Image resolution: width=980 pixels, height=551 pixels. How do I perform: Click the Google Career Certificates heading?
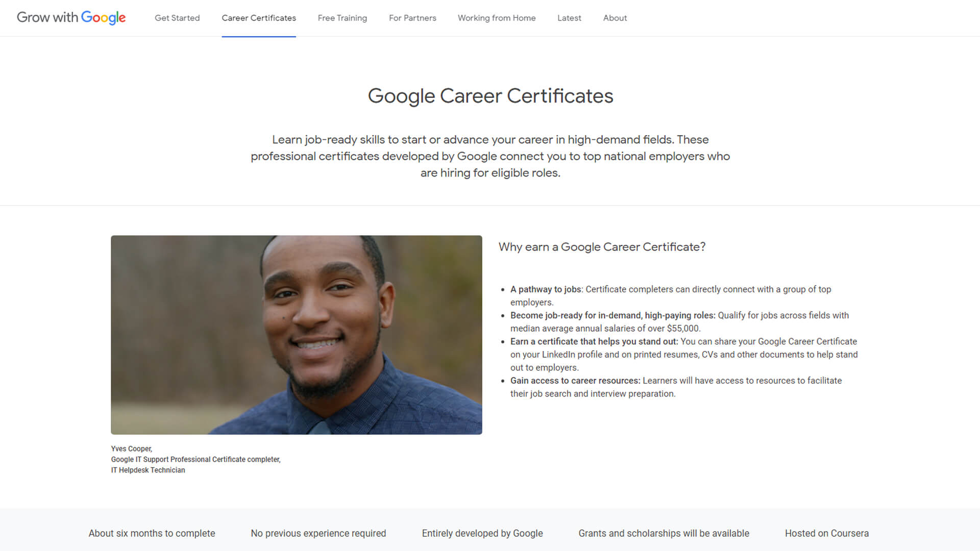(x=491, y=96)
